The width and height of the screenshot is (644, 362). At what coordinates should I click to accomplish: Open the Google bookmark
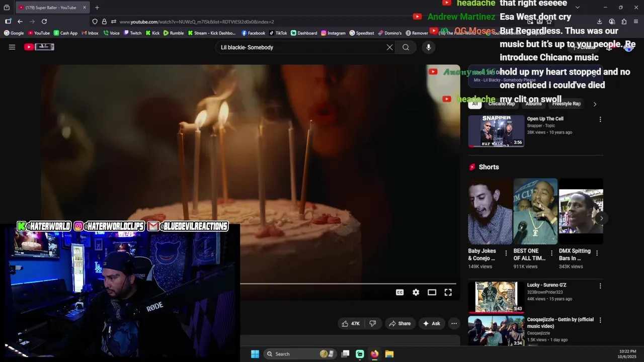point(14,33)
